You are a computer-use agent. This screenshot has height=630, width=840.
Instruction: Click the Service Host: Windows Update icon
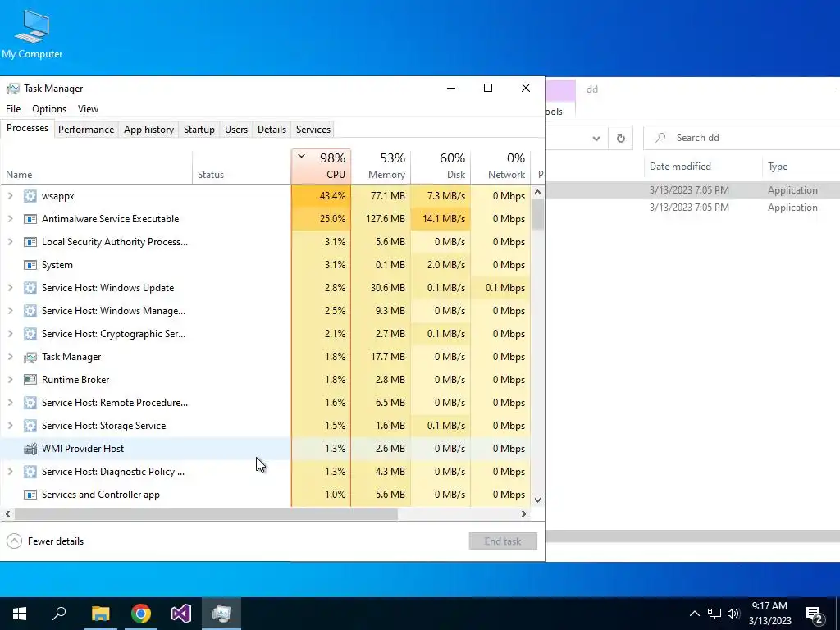point(30,288)
